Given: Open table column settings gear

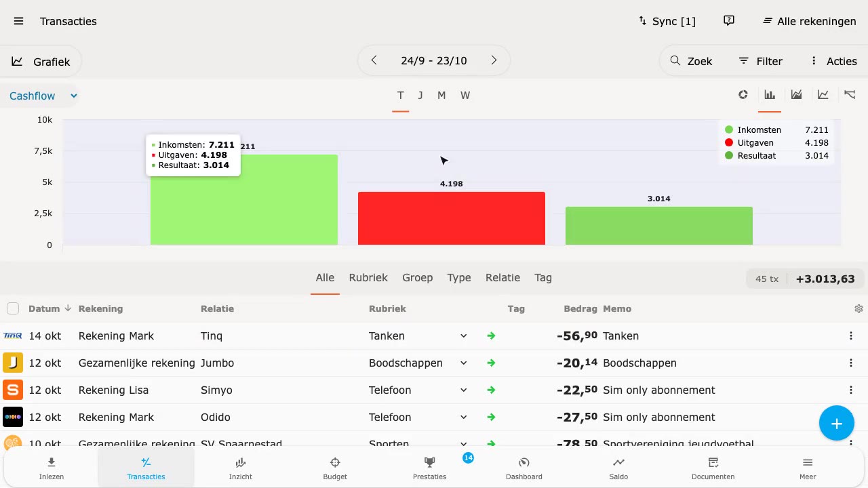Looking at the screenshot, I should (859, 308).
